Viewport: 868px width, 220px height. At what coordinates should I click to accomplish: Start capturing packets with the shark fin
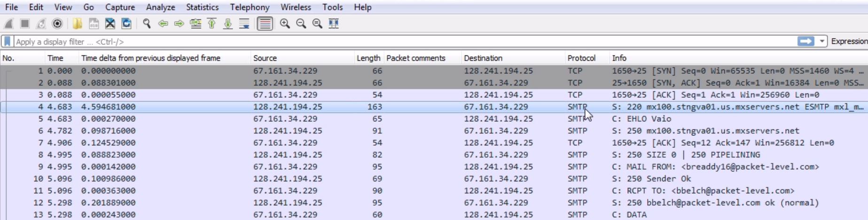pyautogui.click(x=9, y=24)
